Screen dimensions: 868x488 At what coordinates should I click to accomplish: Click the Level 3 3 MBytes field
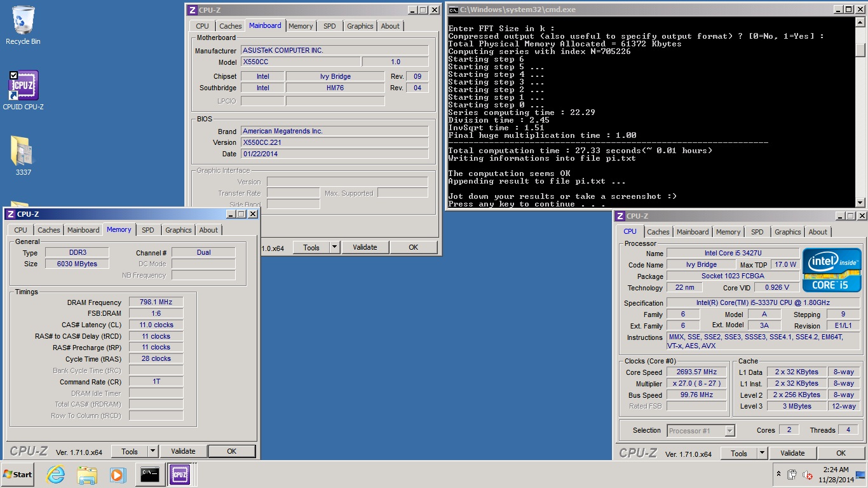coord(796,406)
